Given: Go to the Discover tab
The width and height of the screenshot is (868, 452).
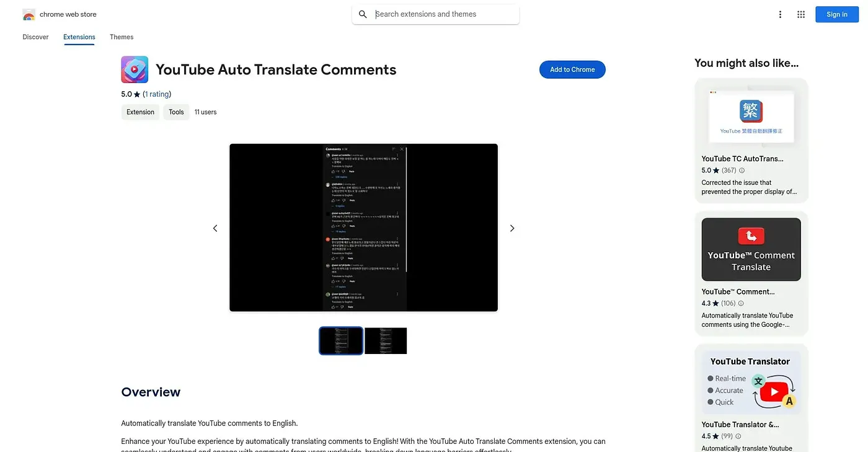Looking at the screenshot, I should click(35, 37).
